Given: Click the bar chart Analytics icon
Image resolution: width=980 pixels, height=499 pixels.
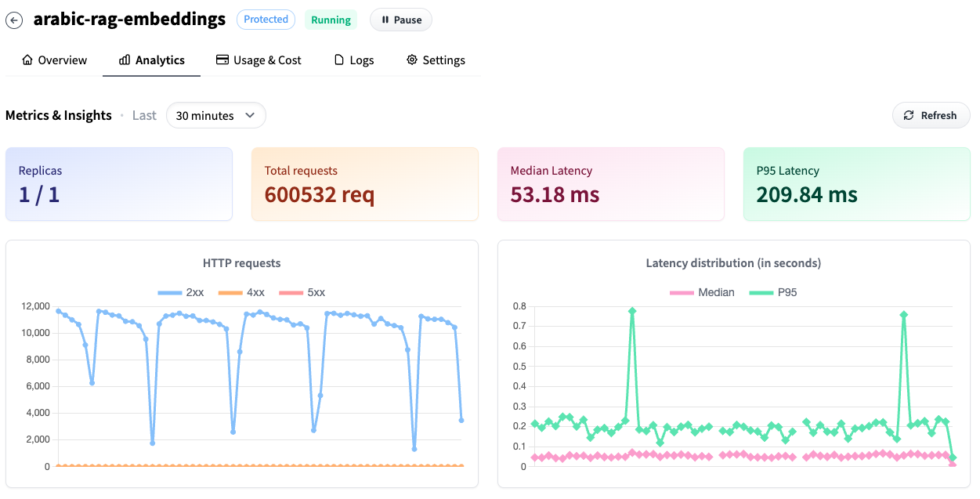Looking at the screenshot, I should 125,60.
